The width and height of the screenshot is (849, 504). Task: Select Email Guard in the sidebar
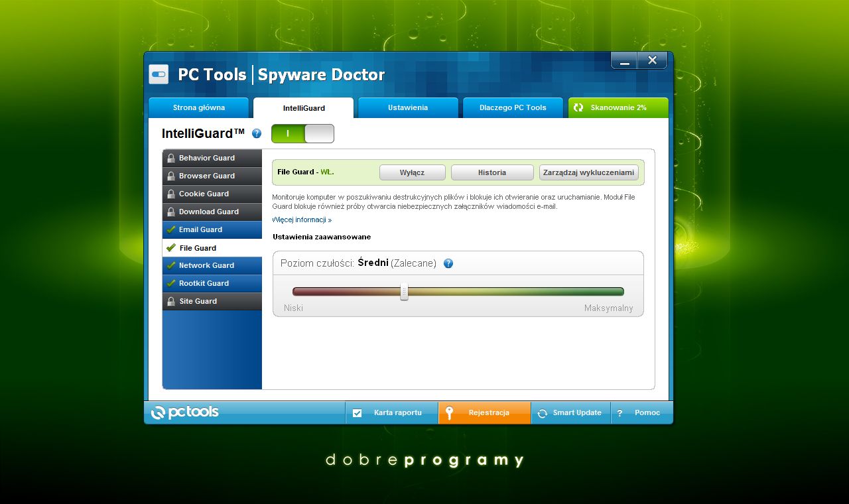[x=212, y=229]
